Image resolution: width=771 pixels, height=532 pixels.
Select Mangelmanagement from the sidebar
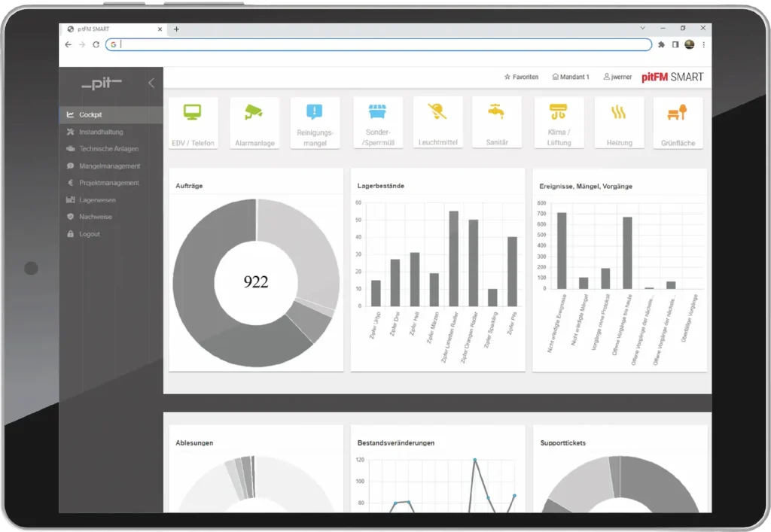coord(109,166)
